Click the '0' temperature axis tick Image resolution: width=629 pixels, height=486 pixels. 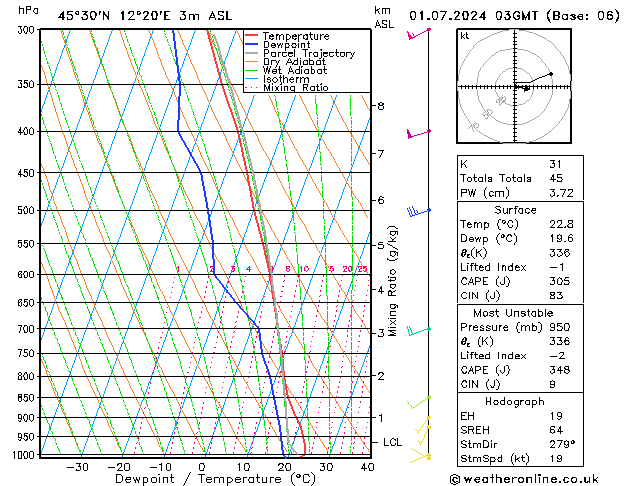click(x=202, y=467)
